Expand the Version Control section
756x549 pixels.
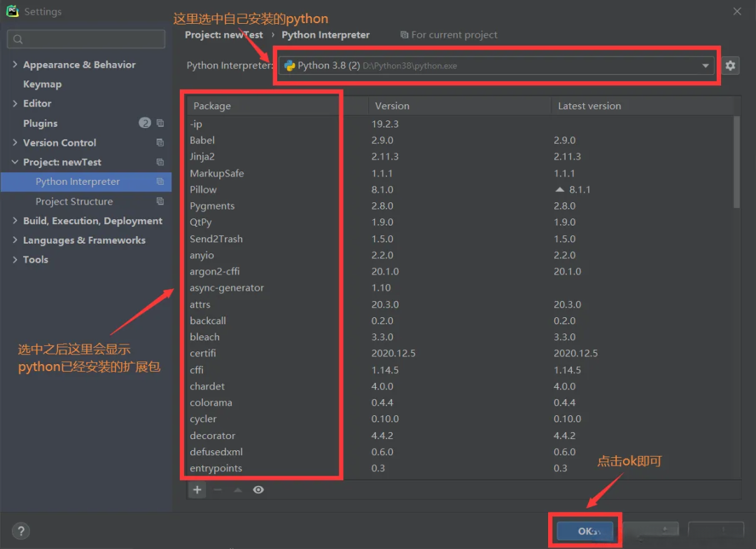point(15,142)
